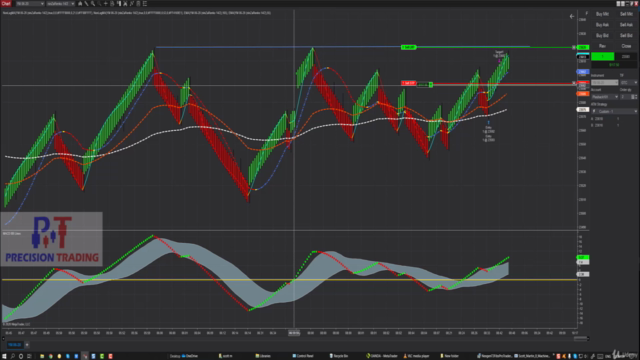Open Recycle Bin taskbar shortcut
Image resolution: width=640 pixels, height=360 pixels.
point(339,356)
